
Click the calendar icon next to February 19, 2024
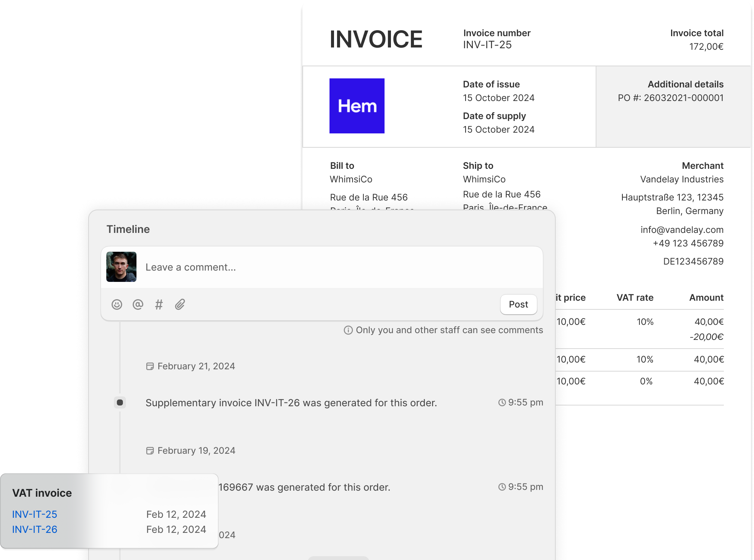(x=150, y=451)
